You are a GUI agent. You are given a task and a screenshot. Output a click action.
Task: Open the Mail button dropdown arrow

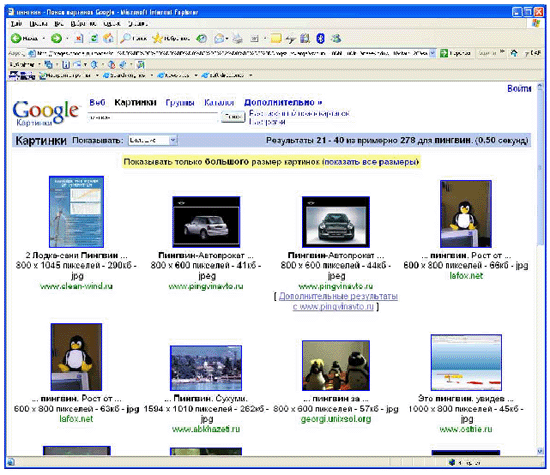[x=227, y=38]
